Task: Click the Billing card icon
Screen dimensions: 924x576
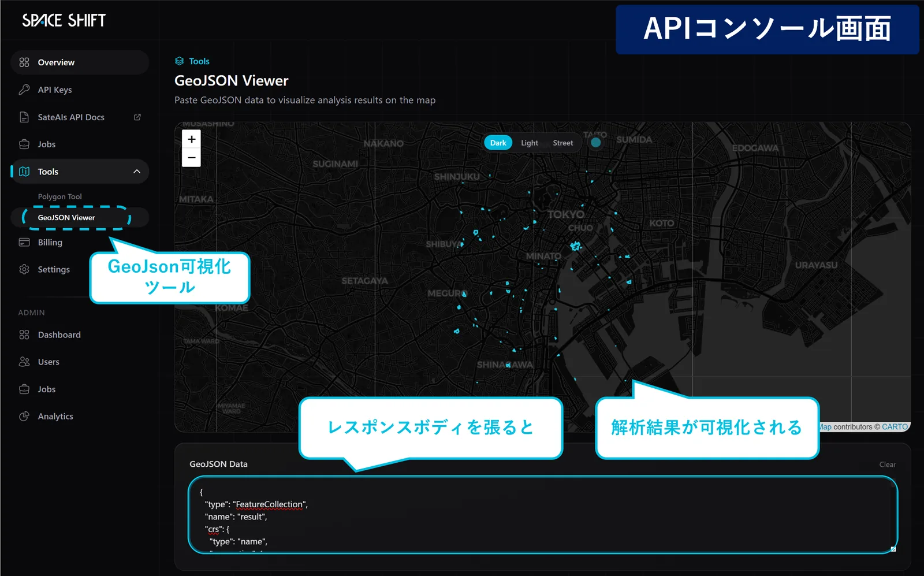Action: point(24,242)
